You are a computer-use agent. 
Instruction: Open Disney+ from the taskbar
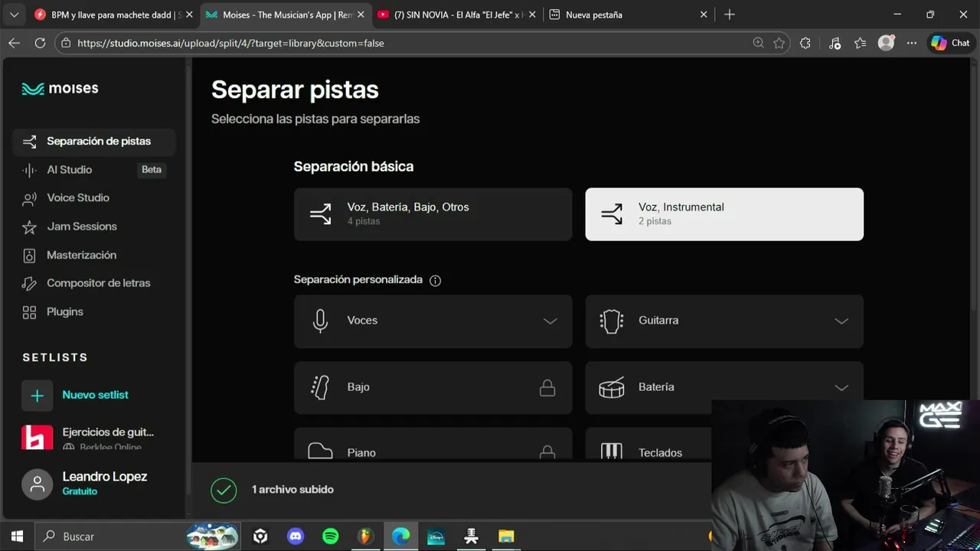436,536
